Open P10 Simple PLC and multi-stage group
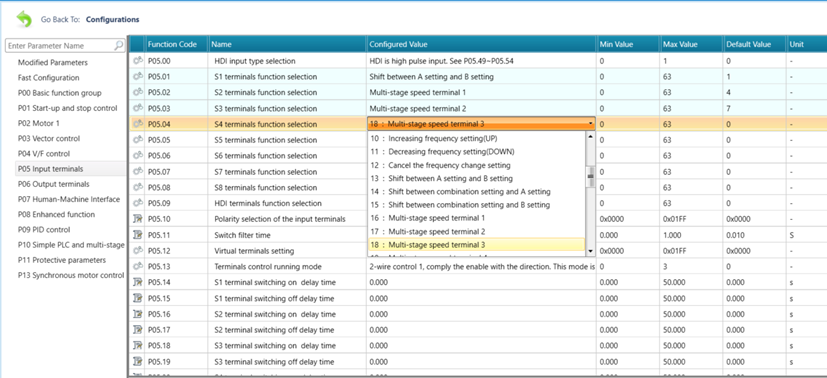This screenshot has height=378, width=827. pos(71,245)
